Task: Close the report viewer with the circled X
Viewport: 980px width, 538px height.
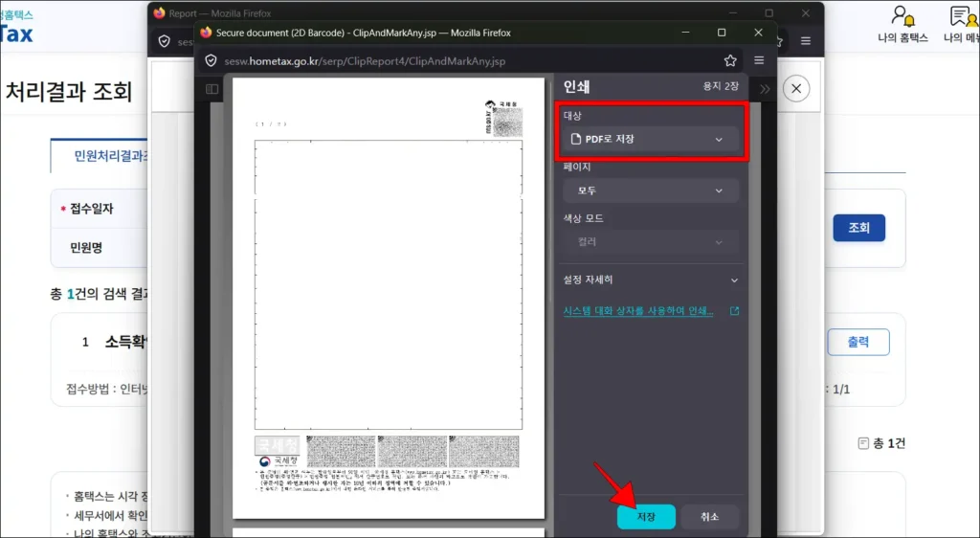Action: (796, 89)
